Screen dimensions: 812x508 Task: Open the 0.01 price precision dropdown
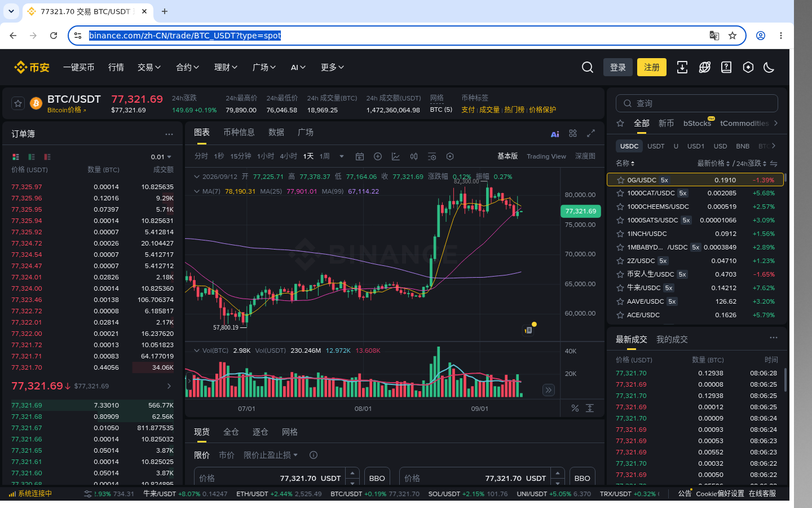[x=161, y=157]
